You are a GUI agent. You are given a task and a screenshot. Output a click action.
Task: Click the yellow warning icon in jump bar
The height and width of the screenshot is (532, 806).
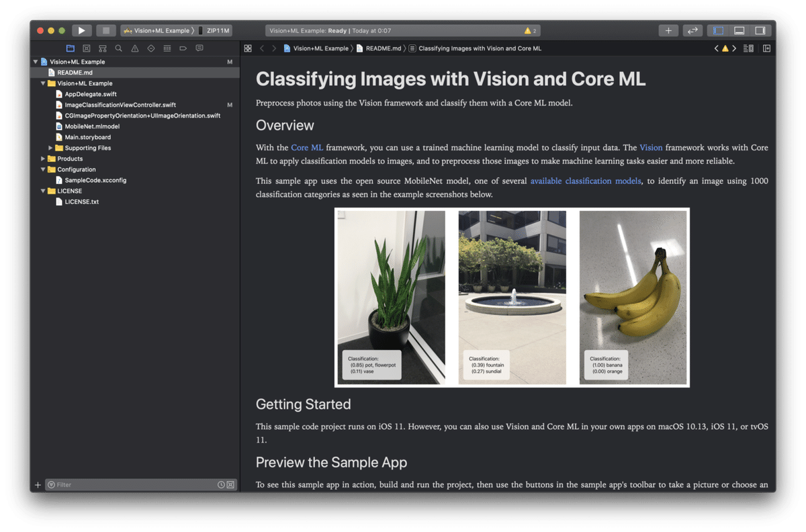coord(725,48)
